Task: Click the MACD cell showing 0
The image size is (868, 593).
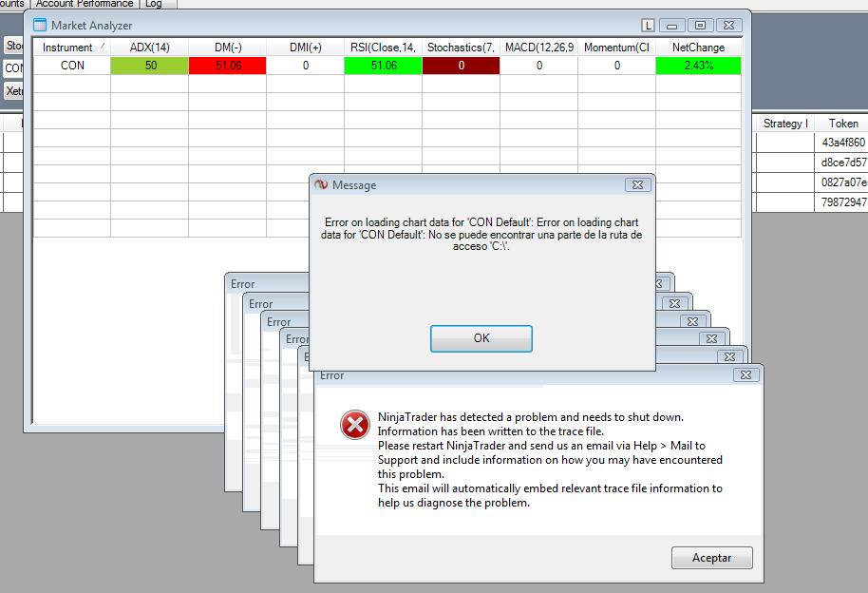Action: [539, 66]
